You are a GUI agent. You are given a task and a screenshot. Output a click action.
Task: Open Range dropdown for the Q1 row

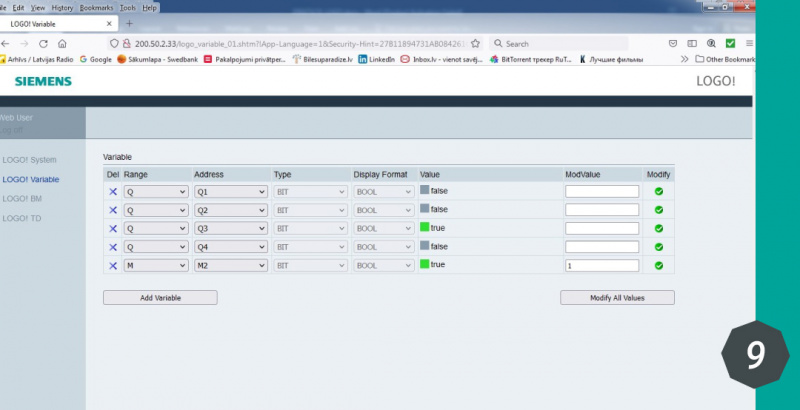155,191
